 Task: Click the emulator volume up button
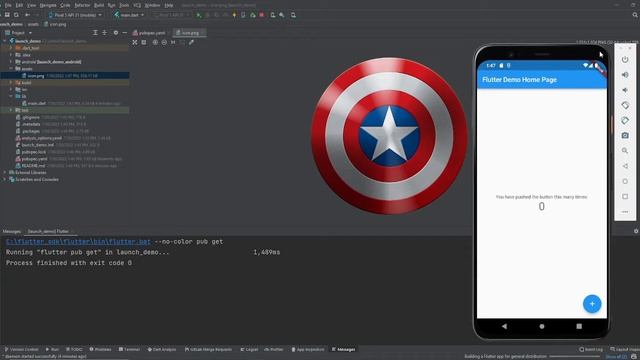point(625,75)
